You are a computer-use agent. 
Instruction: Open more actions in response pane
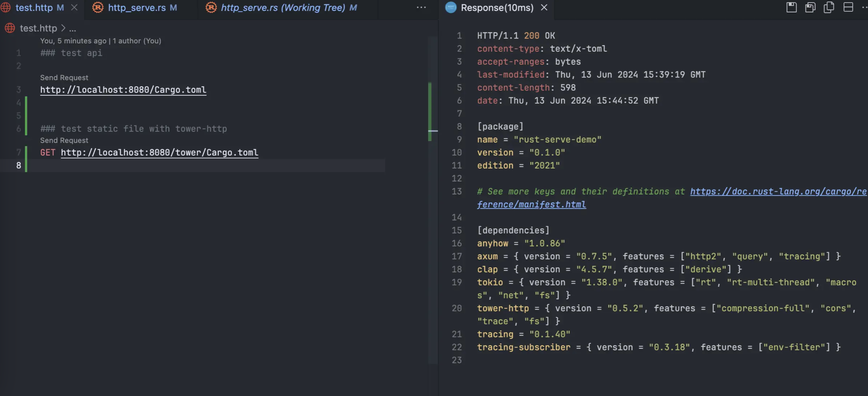(864, 7)
